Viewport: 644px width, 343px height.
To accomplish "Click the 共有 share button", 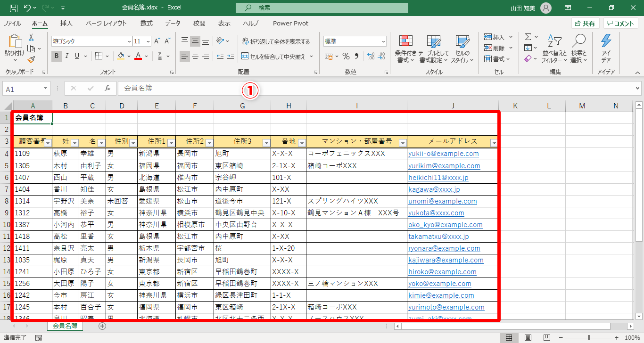I will point(586,24).
